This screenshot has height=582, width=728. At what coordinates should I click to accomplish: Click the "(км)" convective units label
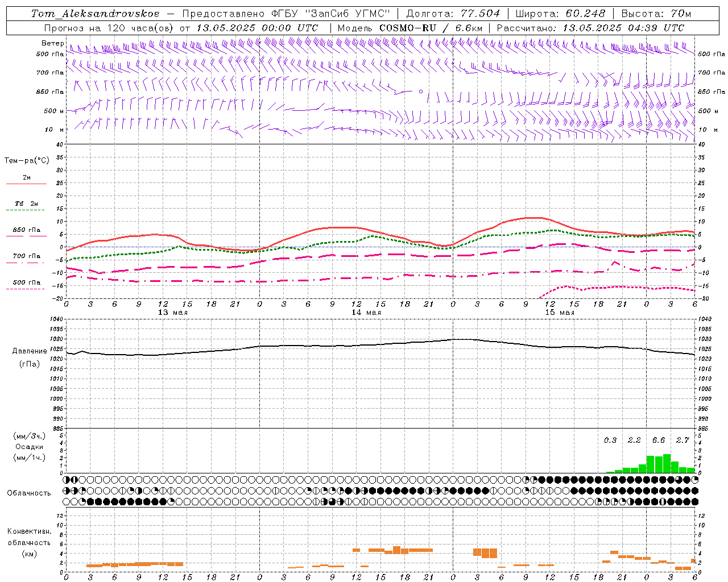point(30,553)
